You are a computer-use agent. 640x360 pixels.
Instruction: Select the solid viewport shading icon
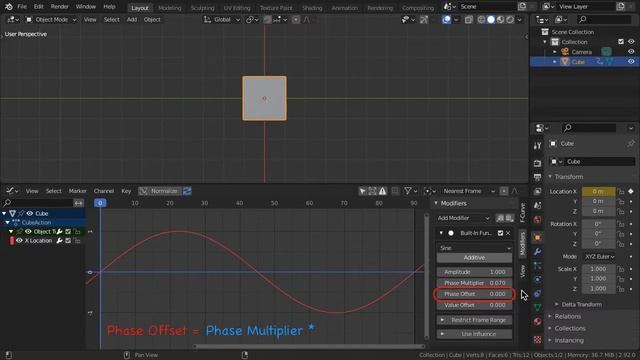click(491, 20)
